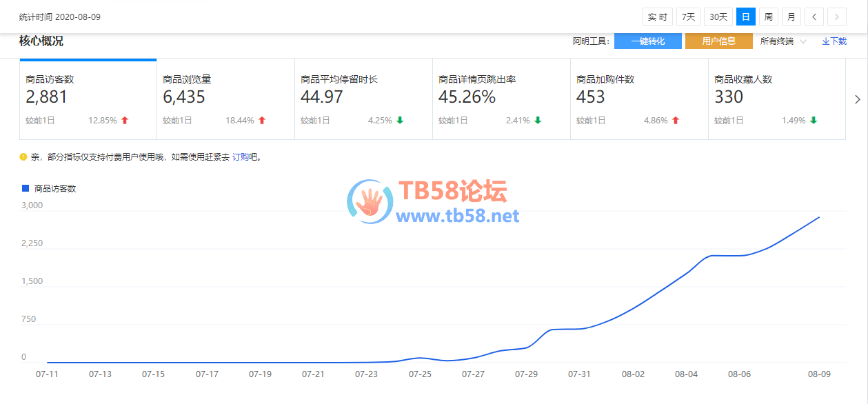Click the right chevron beside metric cards
Viewport: 868px width, 404px height.
(857, 100)
